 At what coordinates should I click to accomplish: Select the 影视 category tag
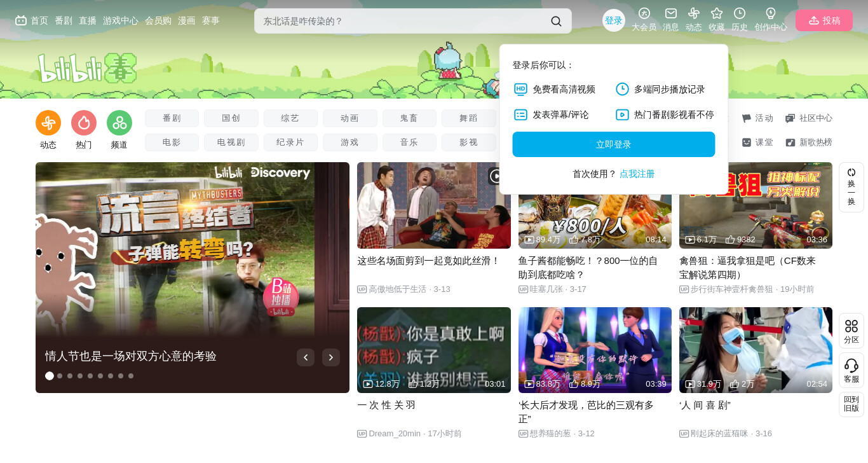pos(469,142)
